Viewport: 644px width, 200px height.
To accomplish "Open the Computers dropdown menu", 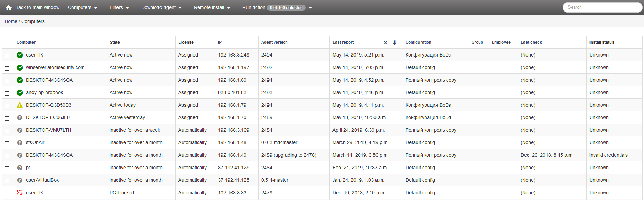I will tap(83, 8).
